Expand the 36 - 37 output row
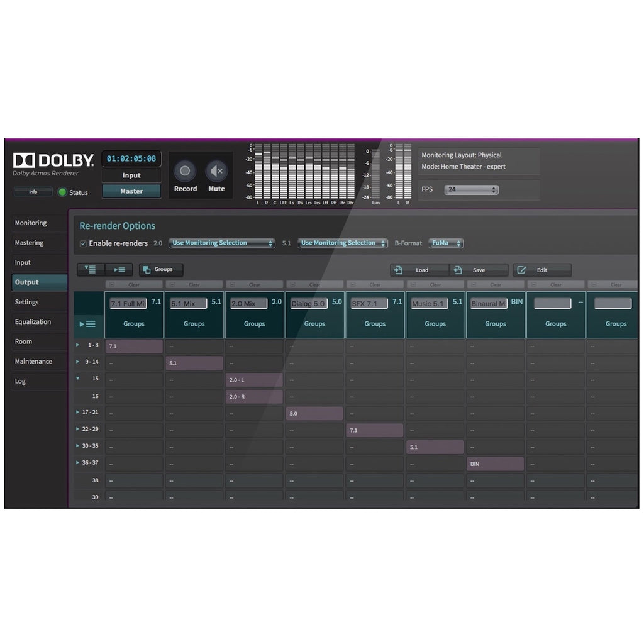The image size is (644, 644). coord(77,462)
